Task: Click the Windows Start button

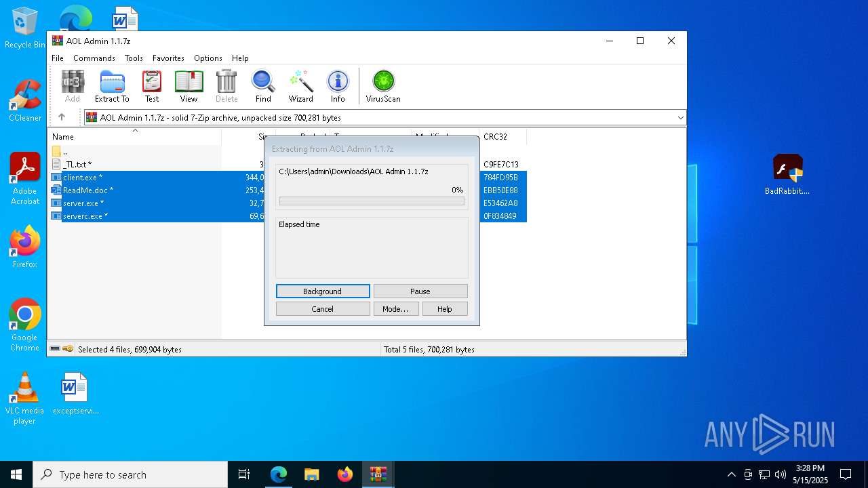Action: pos(16,474)
